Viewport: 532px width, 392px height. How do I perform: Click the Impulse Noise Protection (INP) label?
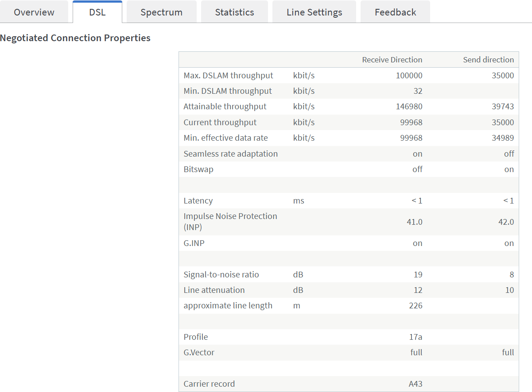[x=230, y=222]
